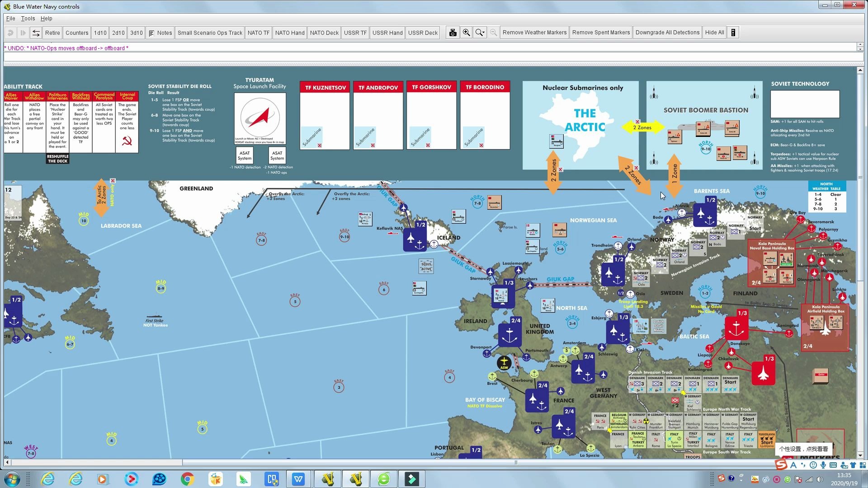Image resolution: width=868 pixels, height=488 pixels.
Task: Click the RESHUFFLE THE DECK button
Action: coord(58,159)
